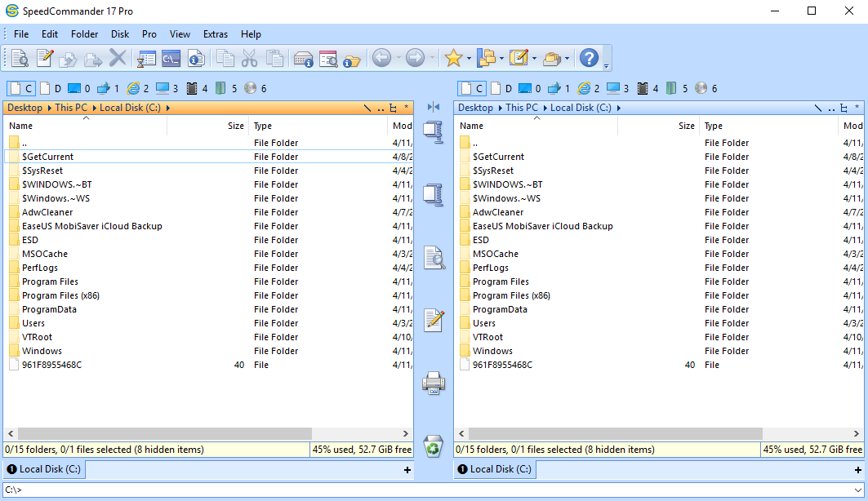
Task: Select location 4 in left drive bar
Action: [197, 88]
